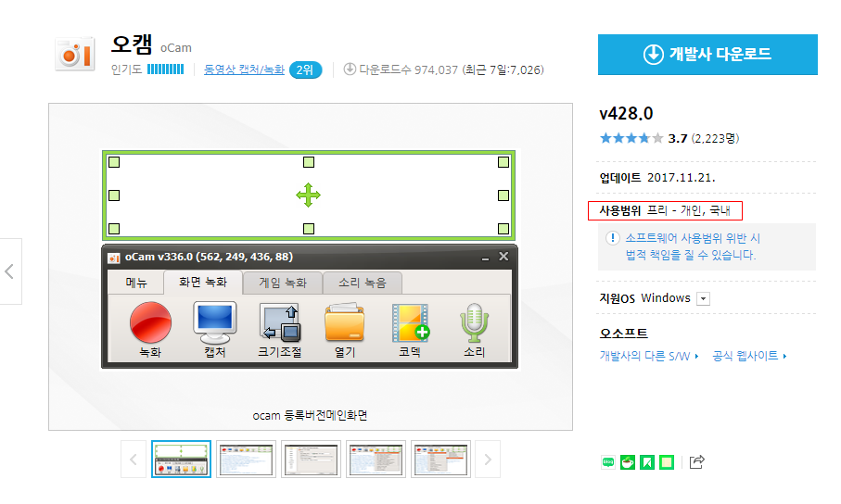Click the download count arrow icon
841x504 pixels.
click(x=350, y=69)
